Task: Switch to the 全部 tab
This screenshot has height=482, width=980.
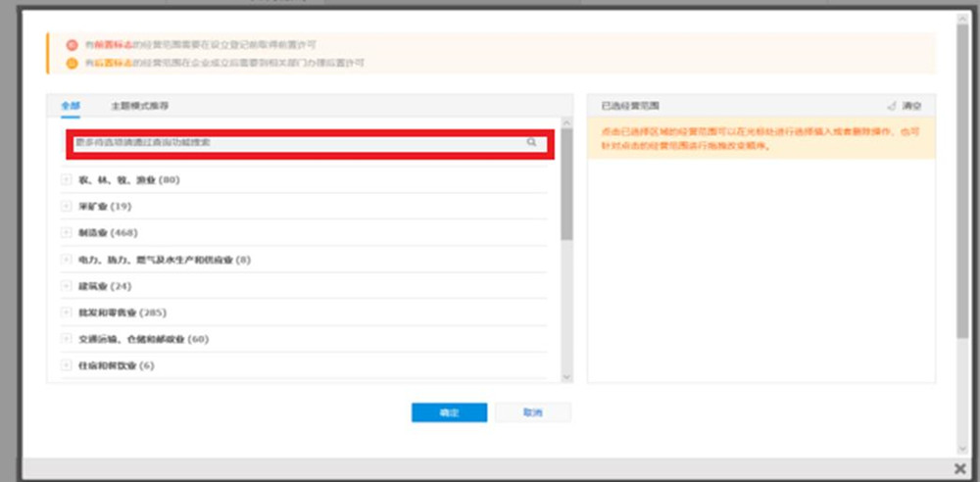Action: coord(70,105)
